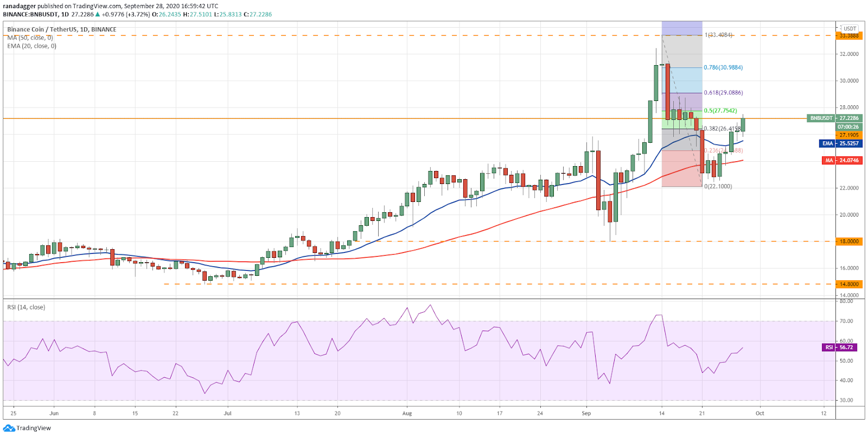Click the RSI 40.00 axis tick
Image resolution: width=868 pixels, height=437 pixels.
pos(846,381)
